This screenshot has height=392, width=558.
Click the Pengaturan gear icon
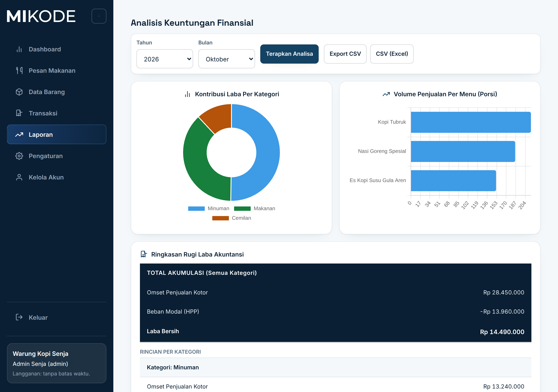[x=19, y=156]
